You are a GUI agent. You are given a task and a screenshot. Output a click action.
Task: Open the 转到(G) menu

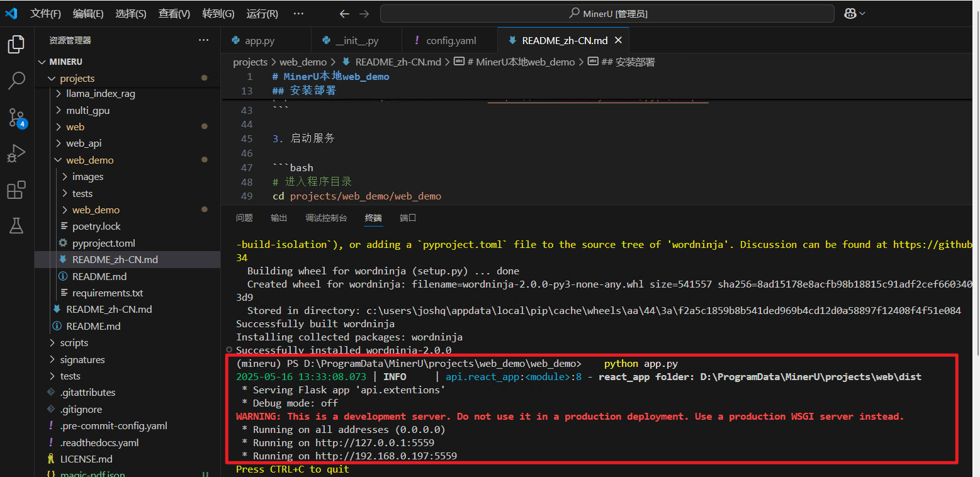pyautogui.click(x=218, y=13)
